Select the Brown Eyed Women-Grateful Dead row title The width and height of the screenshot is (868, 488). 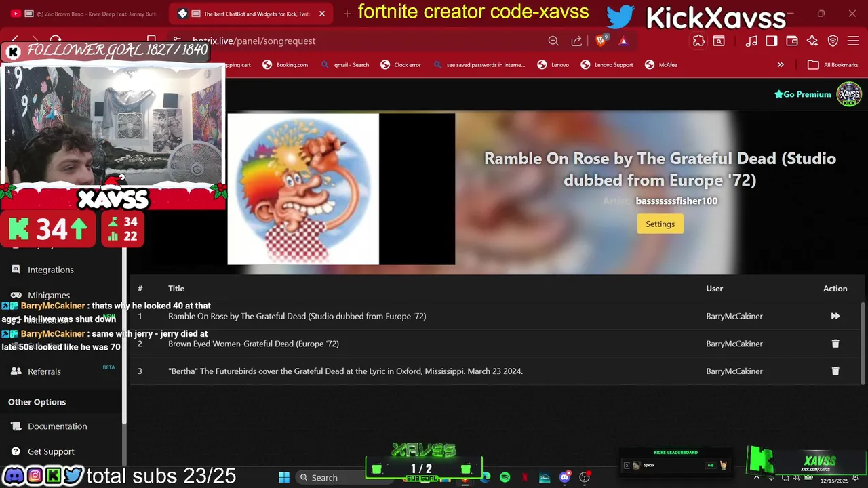pos(254,344)
